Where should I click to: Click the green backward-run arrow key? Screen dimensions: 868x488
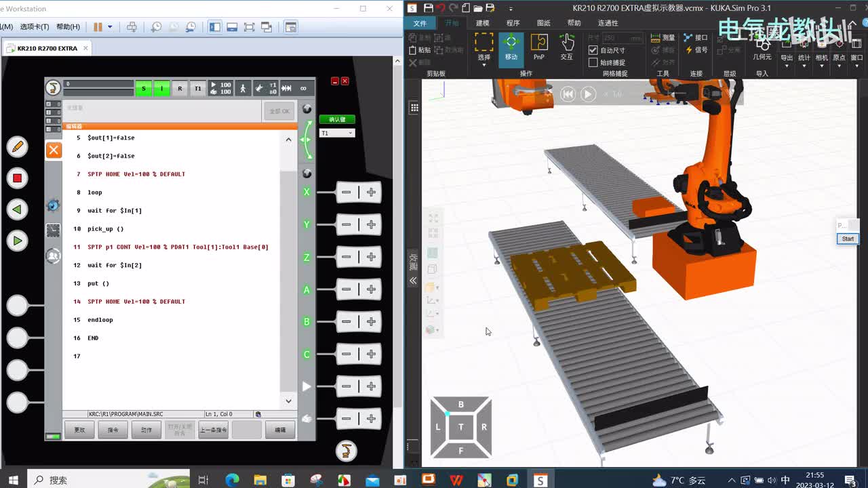17,209
